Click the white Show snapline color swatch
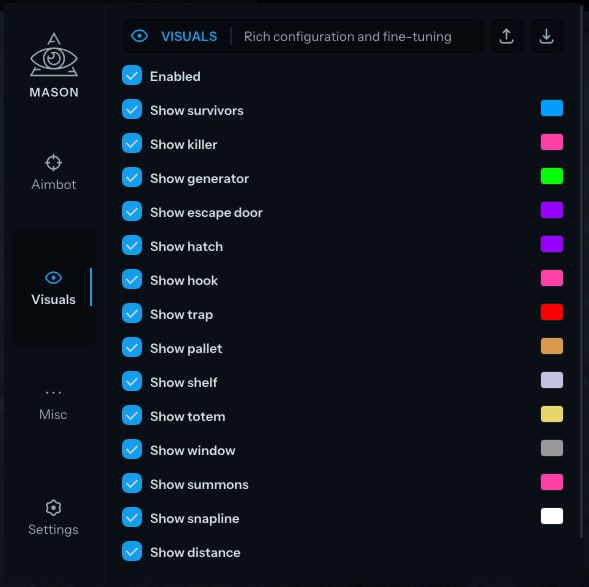This screenshot has width=589, height=587. click(x=552, y=516)
